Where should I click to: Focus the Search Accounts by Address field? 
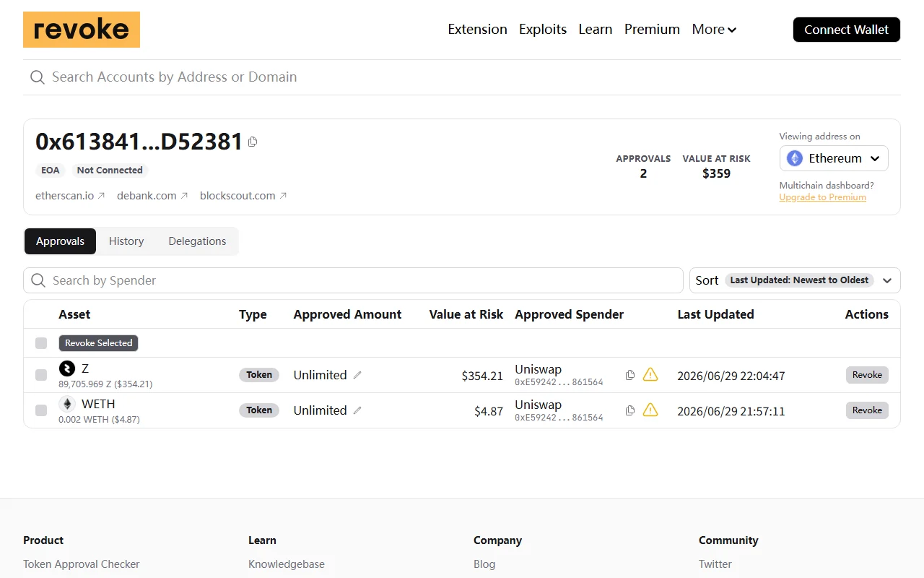click(x=462, y=77)
